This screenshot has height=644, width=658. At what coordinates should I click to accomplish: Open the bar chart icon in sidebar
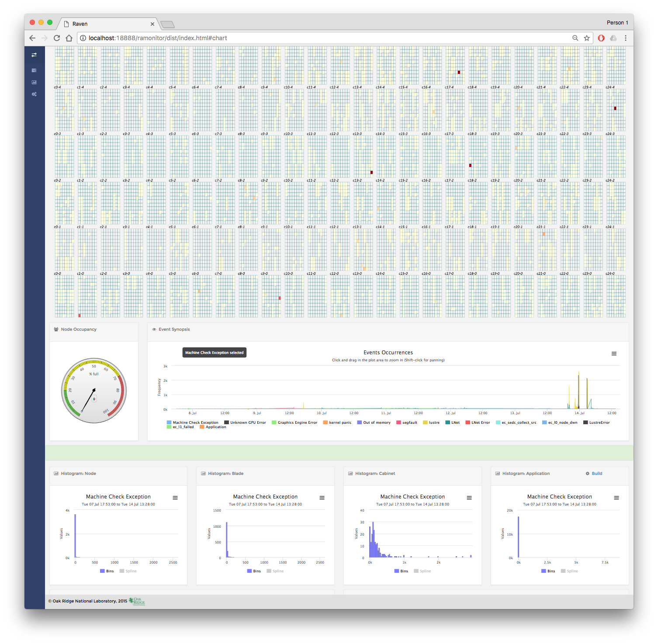(34, 82)
